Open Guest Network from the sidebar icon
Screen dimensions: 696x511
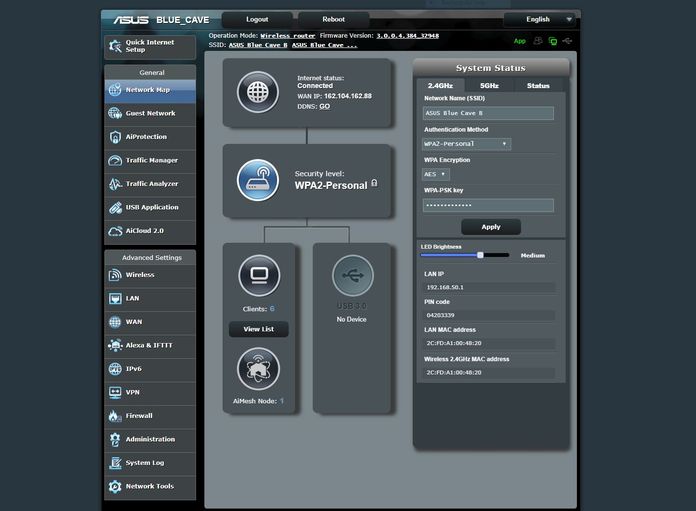[x=115, y=113]
